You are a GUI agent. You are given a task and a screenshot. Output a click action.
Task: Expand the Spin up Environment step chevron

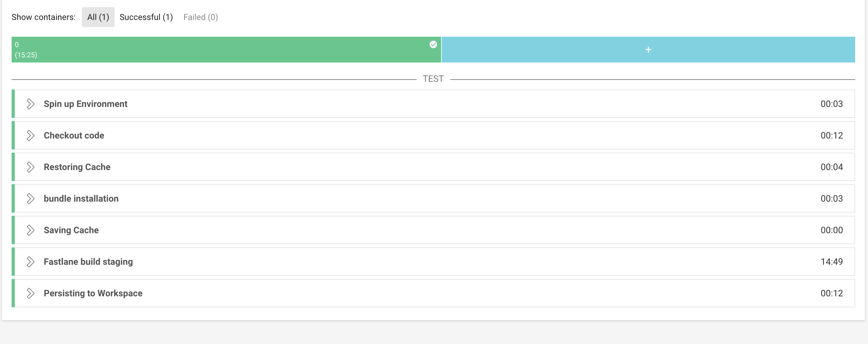point(30,104)
